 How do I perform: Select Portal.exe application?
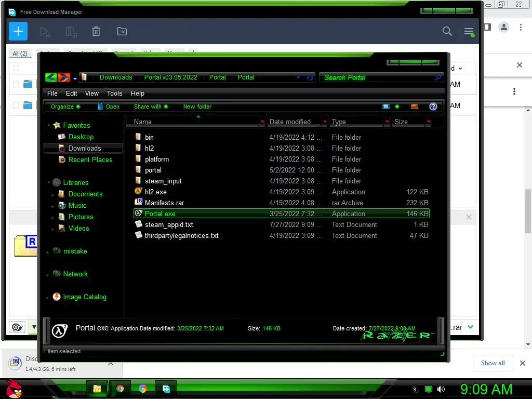click(282, 214)
